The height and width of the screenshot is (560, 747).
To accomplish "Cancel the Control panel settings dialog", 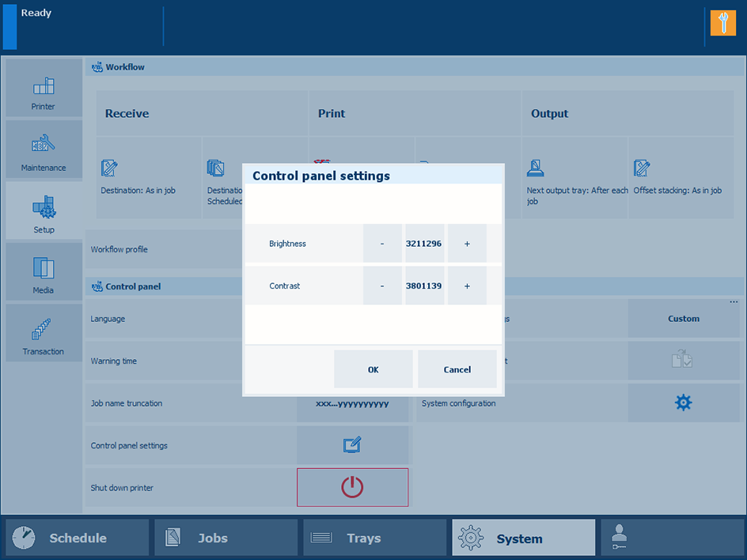I will pyautogui.click(x=457, y=369).
